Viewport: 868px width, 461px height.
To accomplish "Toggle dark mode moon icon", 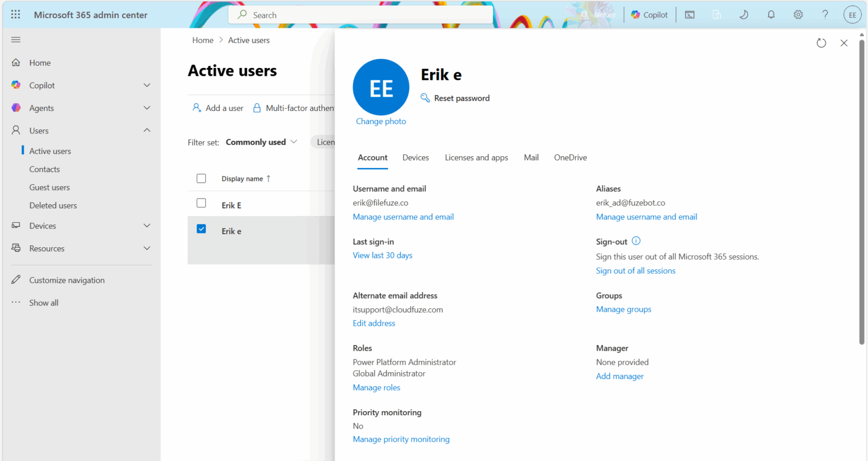I will pyautogui.click(x=744, y=15).
